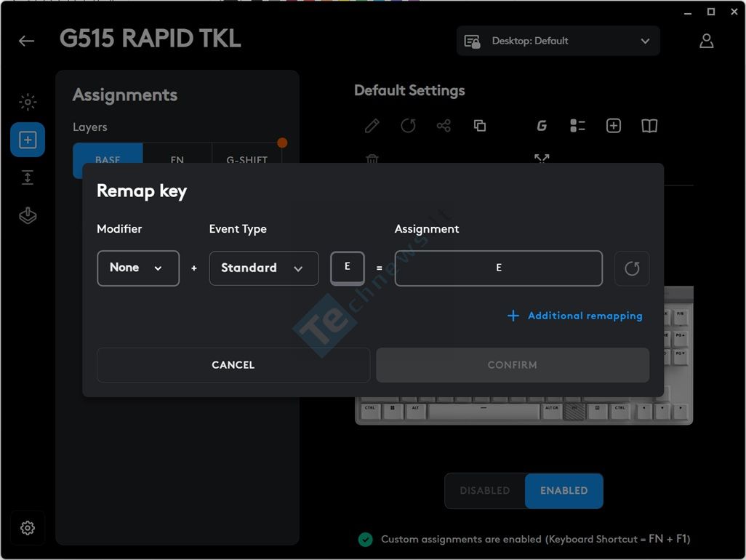746x560 pixels.
Task: Open the Event Type Standard dropdown
Action: point(263,268)
